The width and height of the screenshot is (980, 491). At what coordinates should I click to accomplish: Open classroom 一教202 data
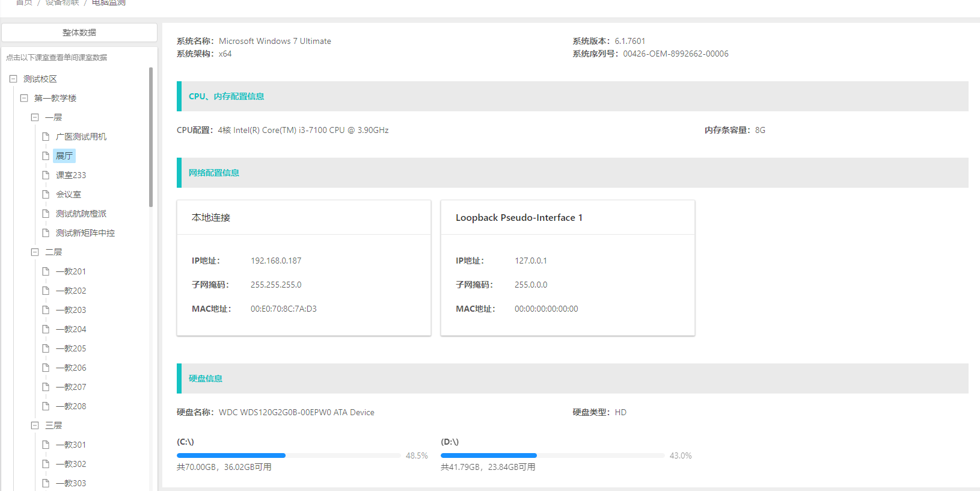coord(71,291)
